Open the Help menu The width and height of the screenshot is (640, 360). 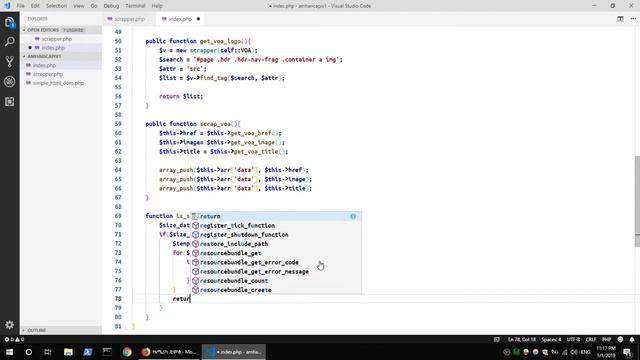click(x=157, y=6)
